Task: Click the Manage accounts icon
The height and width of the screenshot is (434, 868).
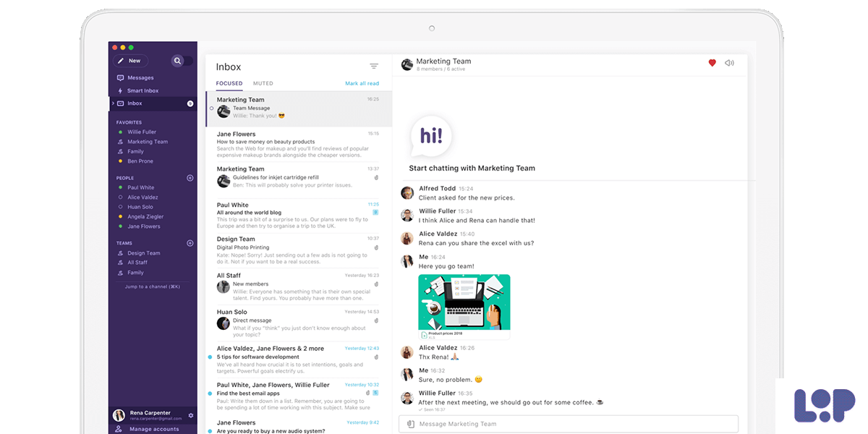Action: point(119,429)
